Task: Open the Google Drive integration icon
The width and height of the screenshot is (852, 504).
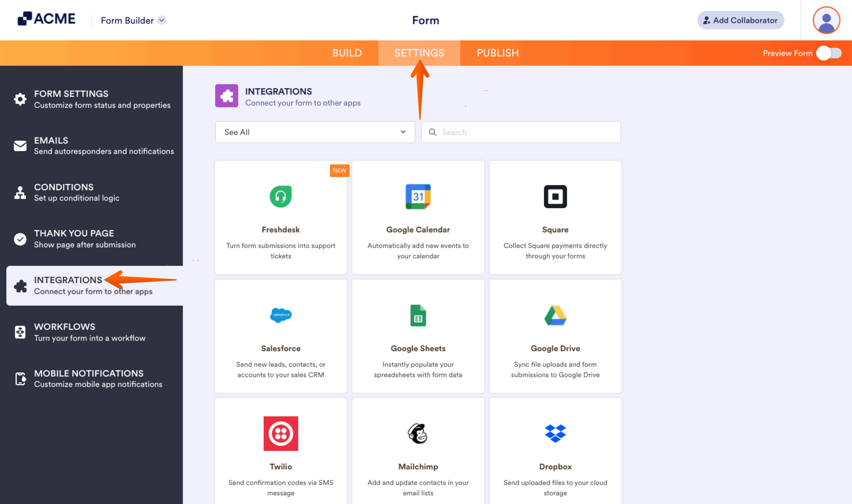Action: 555,315
